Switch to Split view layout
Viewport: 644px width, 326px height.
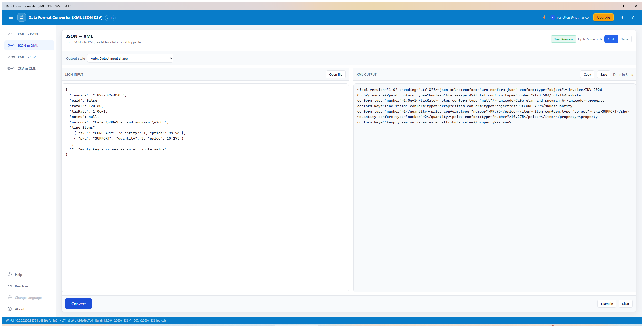click(611, 39)
